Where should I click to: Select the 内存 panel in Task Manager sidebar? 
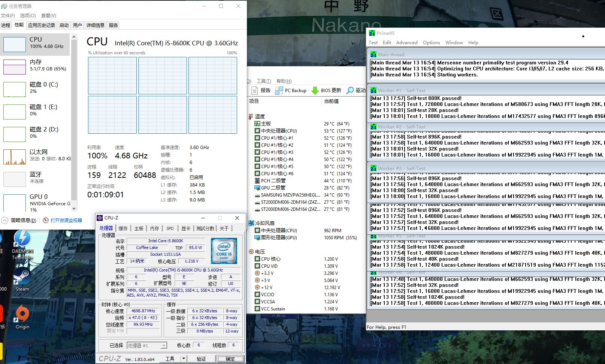(x=35, y=66)
